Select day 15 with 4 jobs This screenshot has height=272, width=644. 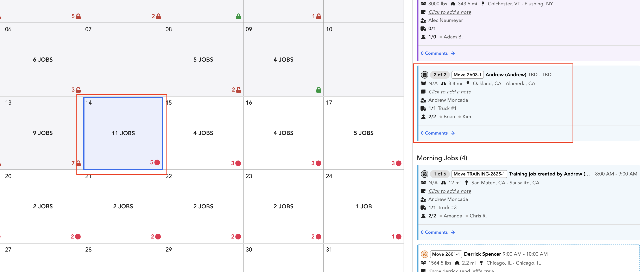[x=203, y=133]
